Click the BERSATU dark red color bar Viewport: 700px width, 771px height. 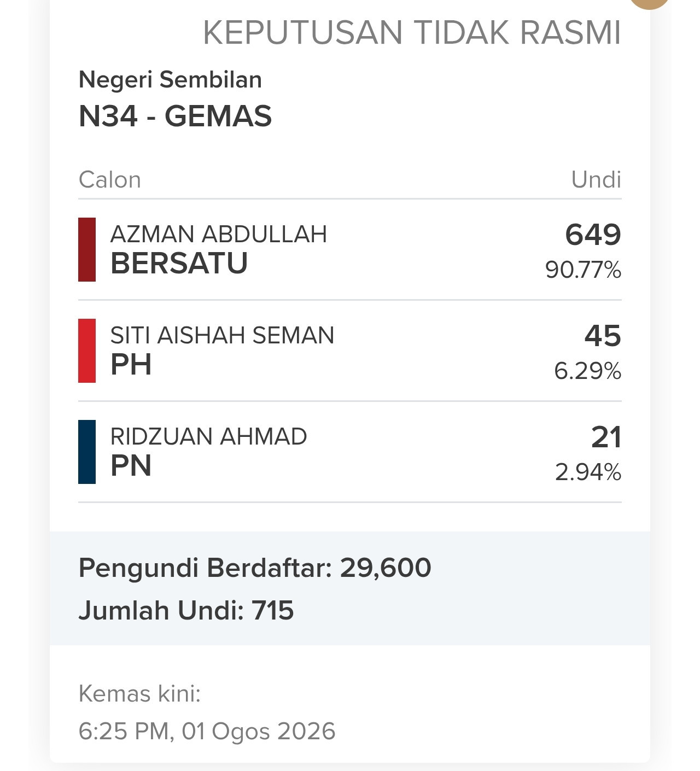[87, 249]
